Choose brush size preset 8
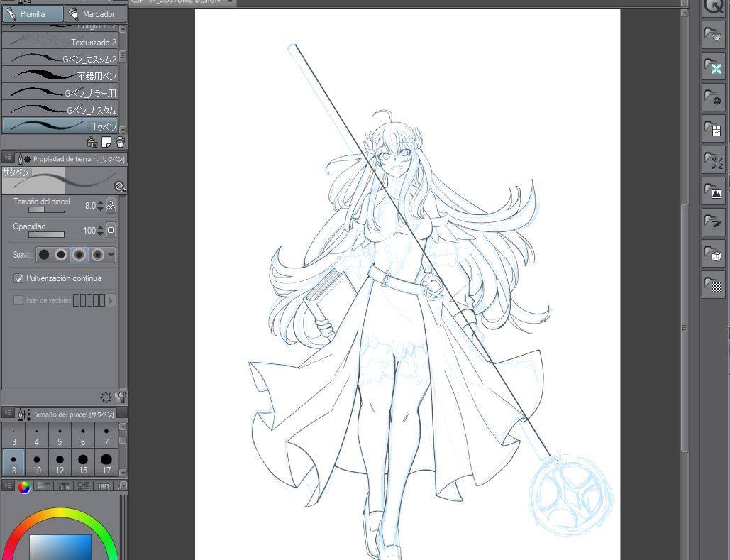The width and height of the screenshot is (730, 560). [14, 463]
